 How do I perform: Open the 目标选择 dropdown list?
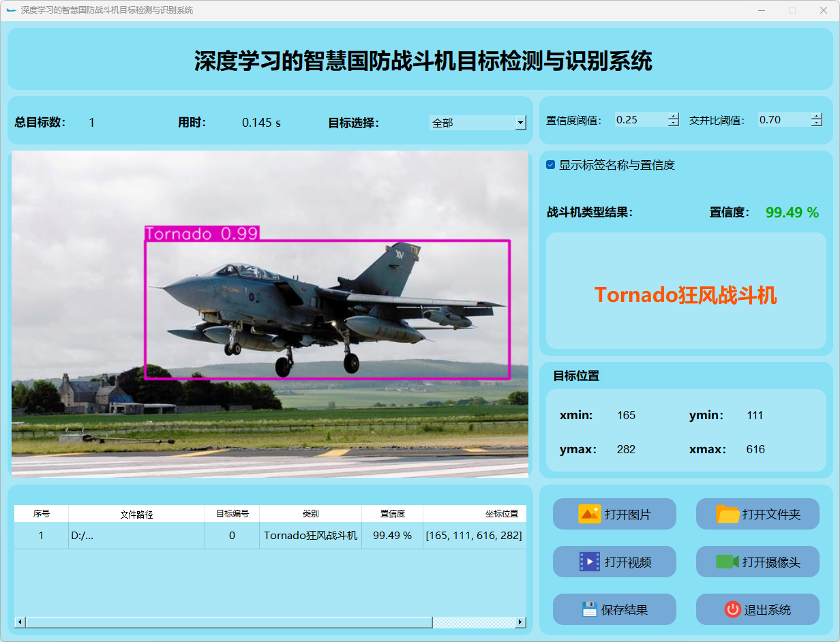coord(520,123)
